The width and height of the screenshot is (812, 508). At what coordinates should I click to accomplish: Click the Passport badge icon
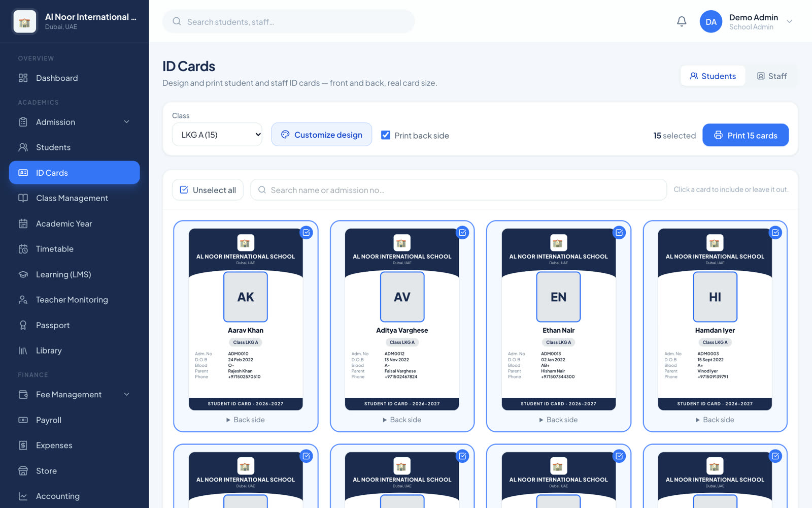click(23, 325)
